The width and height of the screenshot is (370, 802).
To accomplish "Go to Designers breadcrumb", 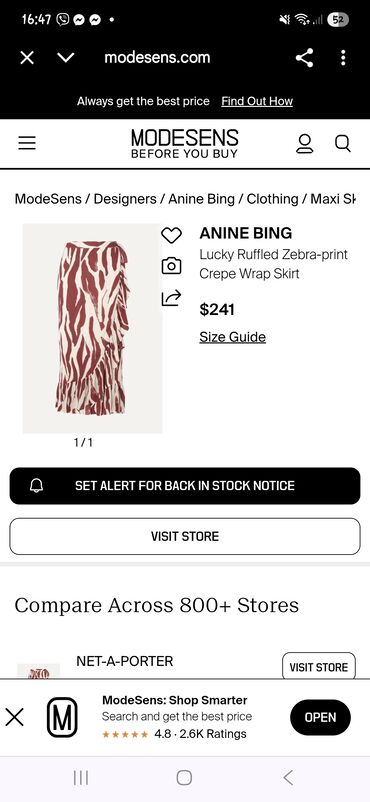I will point(125,199).
